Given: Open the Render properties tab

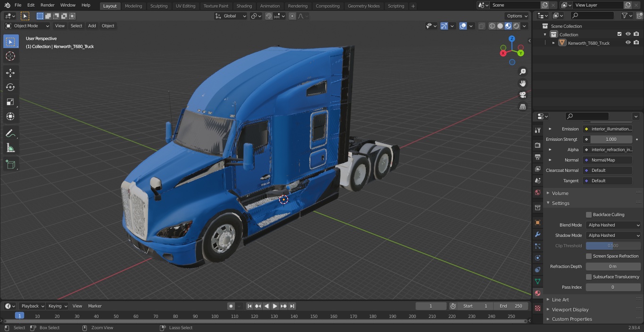Looking at the screenshot, I should tap(537, 145).
